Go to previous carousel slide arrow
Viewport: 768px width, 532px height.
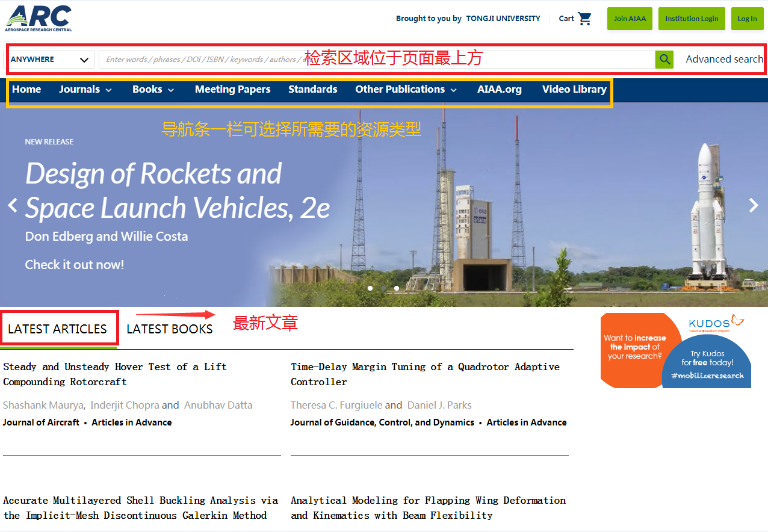13,205
